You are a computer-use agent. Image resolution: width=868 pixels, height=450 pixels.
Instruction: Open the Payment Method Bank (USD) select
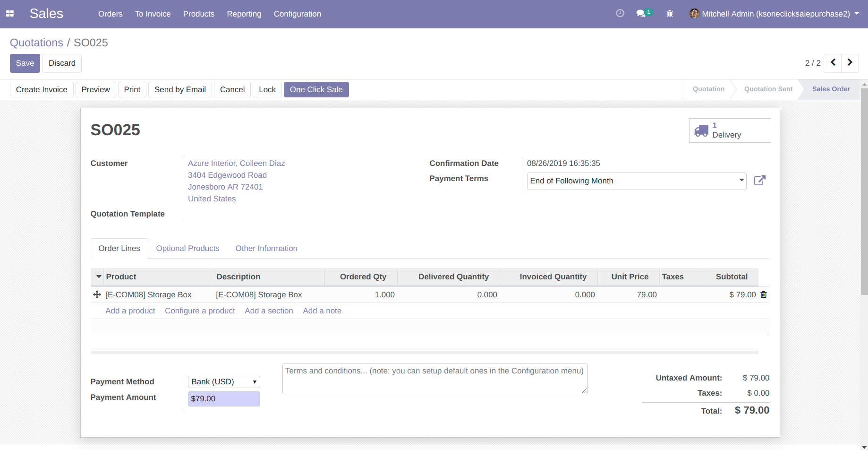(x=224, y=381)
